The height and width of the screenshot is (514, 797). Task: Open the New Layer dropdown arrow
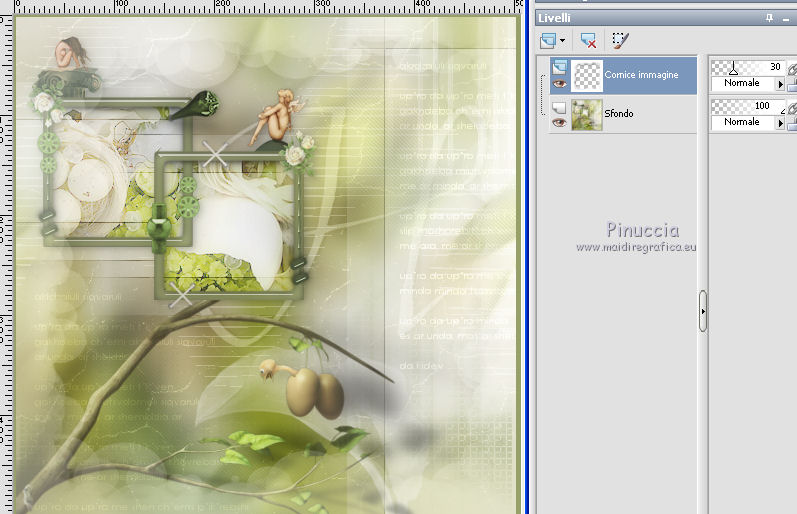click(x=562, y=41)
